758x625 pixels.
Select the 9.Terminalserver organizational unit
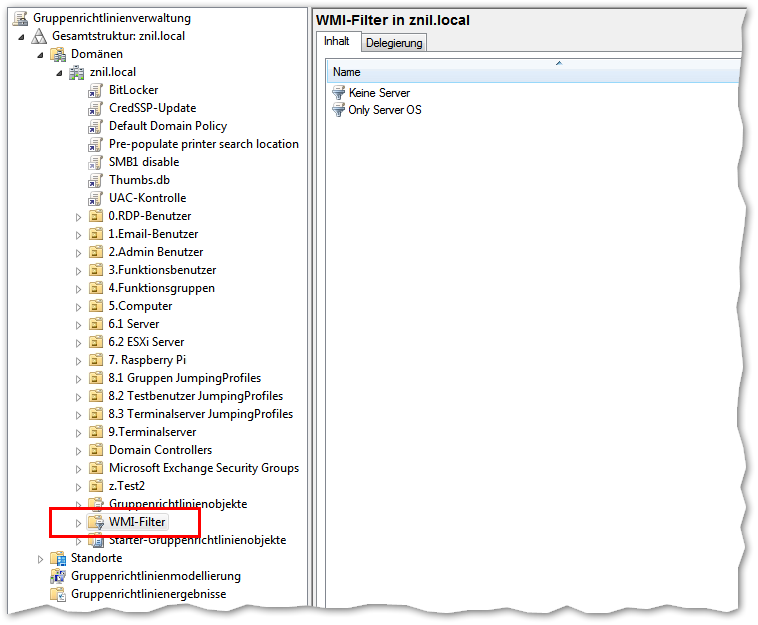coord(152,432)
